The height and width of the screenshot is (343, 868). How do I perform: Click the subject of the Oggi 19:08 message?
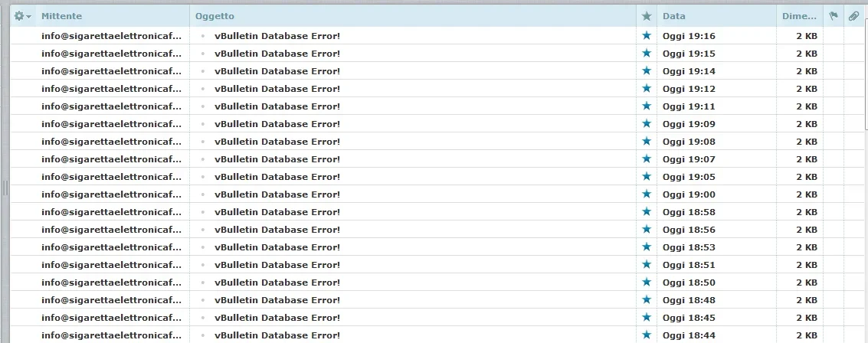pos(277,142)
